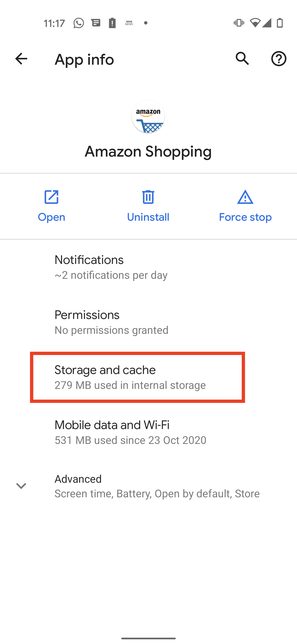The height and width of the screenshot is (644, 297).
Task: Go back using the arrow icon
Action: (x=21, y=59)
